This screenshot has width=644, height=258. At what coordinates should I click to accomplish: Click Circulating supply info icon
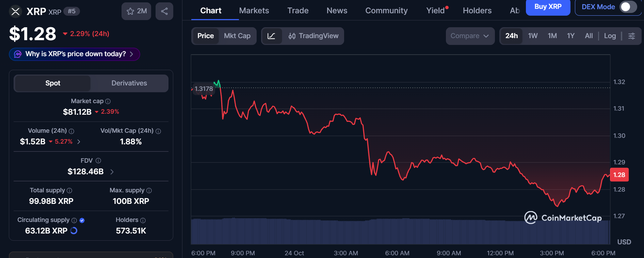74,220
